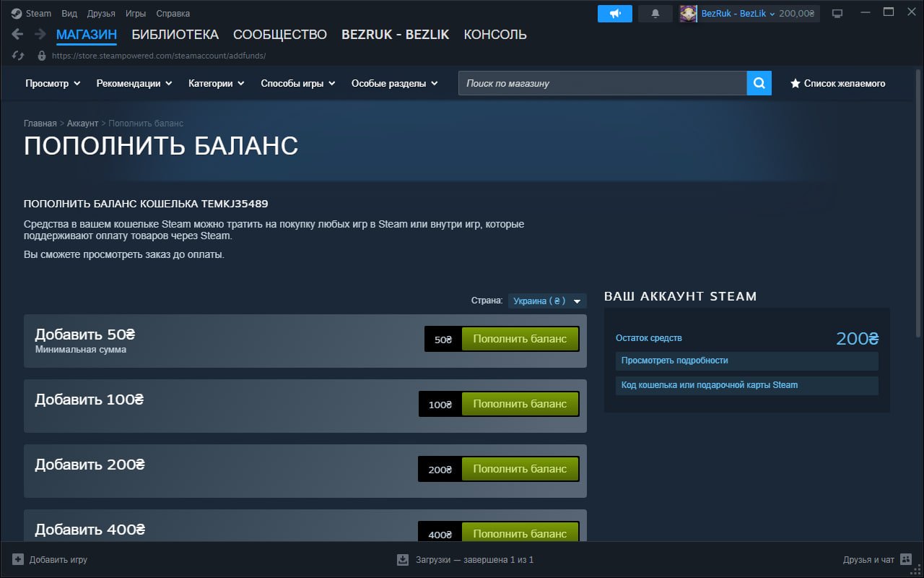Click the announcements megaphone icon
Viewport: 924px width, 578px height.
point(614,14)
